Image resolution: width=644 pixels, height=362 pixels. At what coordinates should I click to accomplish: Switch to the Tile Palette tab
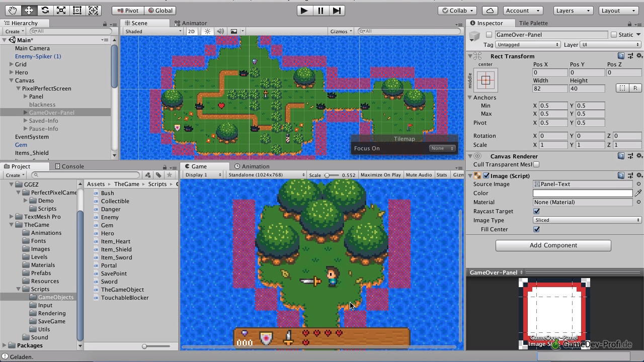pyautogui.click(x=533, y=23)
